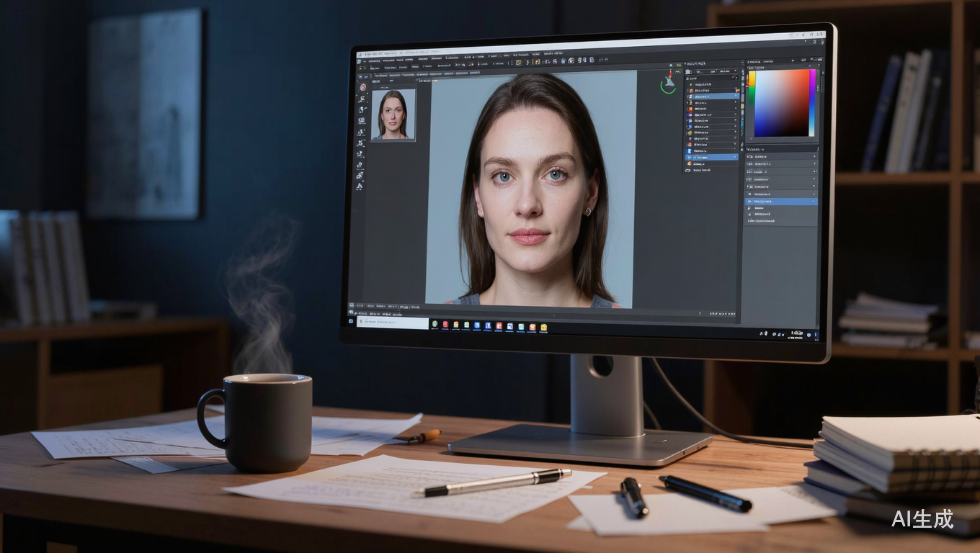
Task: Click the bottom tool in the left toolbar
Action: click(359, 186)
